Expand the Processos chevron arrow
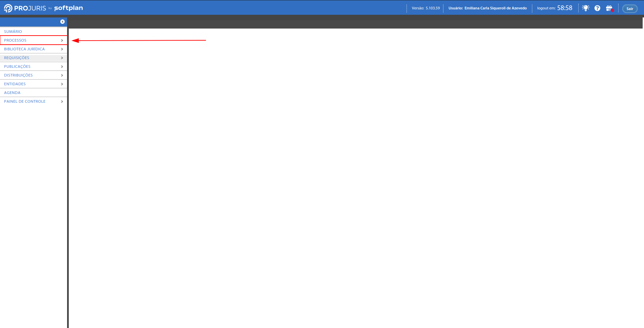Viewport: 644px width, 328px height. [62, 40]
